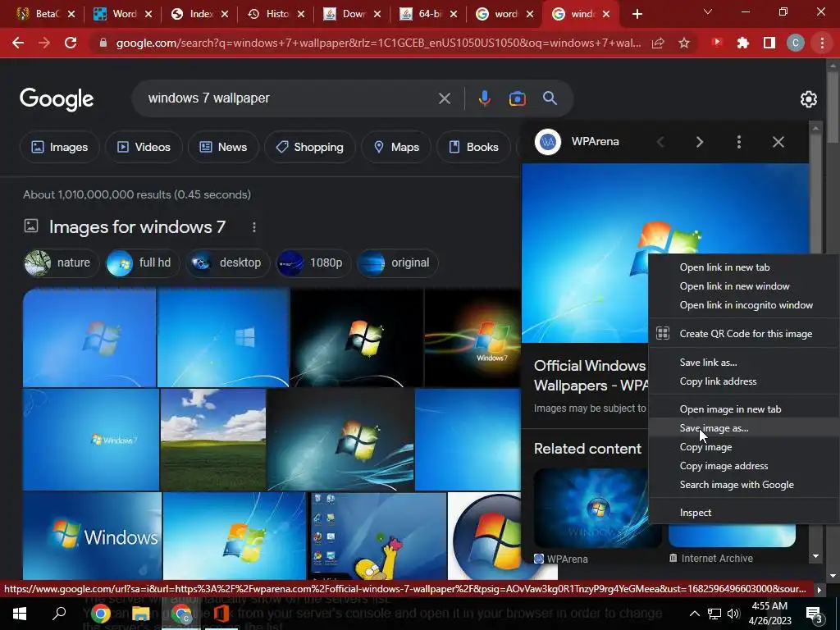Select the 'desktop' image chip
840x630 pixels.
click(x=228, y=263)
